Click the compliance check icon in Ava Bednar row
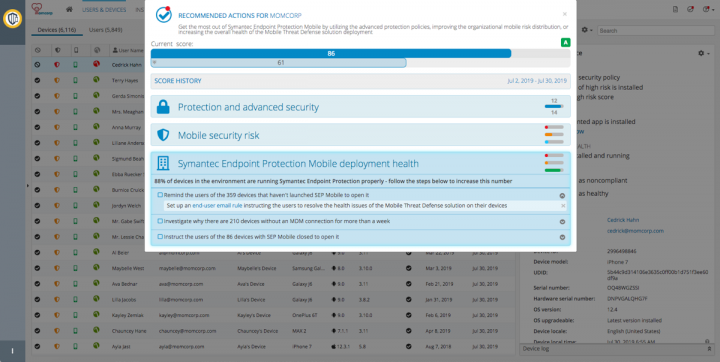720x362 pixels. click(408, 283)
